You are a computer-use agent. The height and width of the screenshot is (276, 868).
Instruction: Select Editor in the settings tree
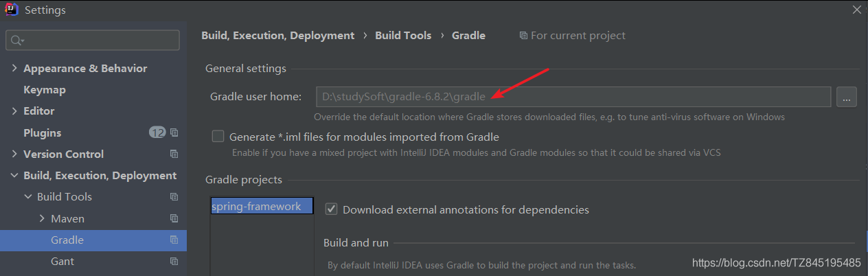[38, 111]
